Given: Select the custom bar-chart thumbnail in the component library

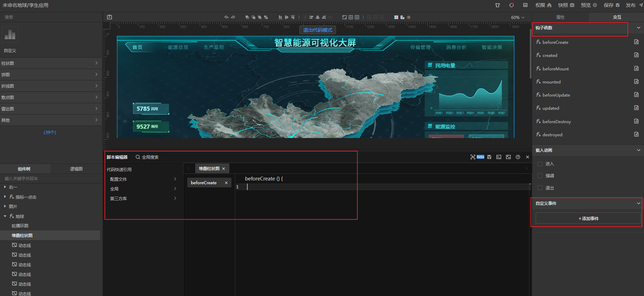Looking at the screenshot, I should pos(10,34).
